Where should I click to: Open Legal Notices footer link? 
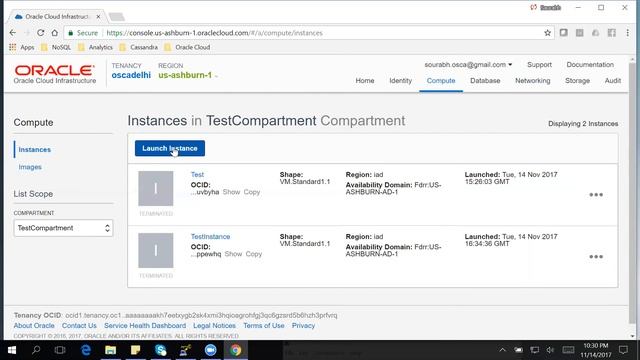tap(214, 326)
